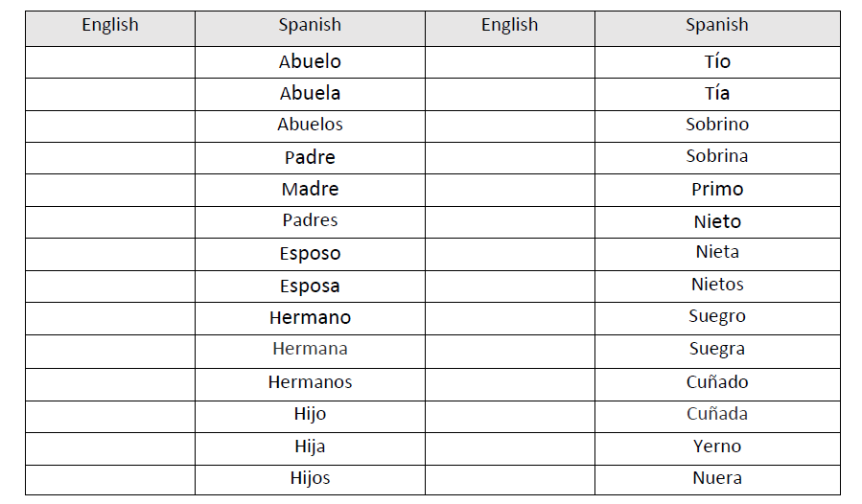Select the Padre cell
Screen dimensions: 862x504
point(310,157)
